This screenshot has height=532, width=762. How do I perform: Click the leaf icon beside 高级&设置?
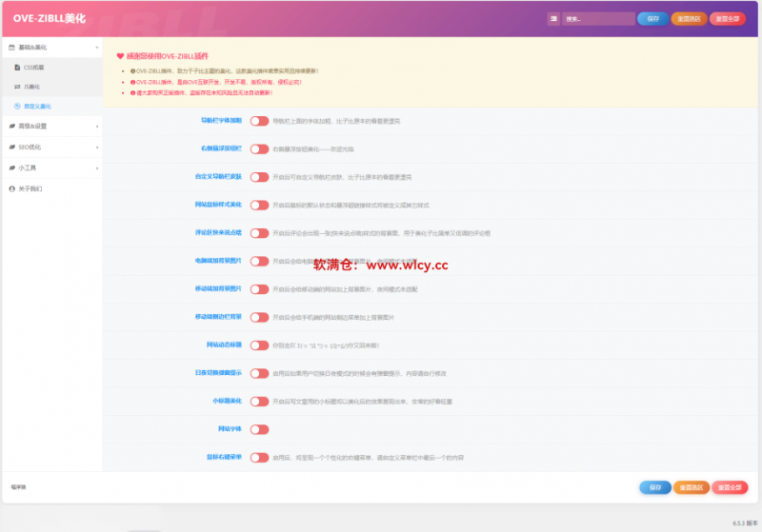click(x=11, y=126)
